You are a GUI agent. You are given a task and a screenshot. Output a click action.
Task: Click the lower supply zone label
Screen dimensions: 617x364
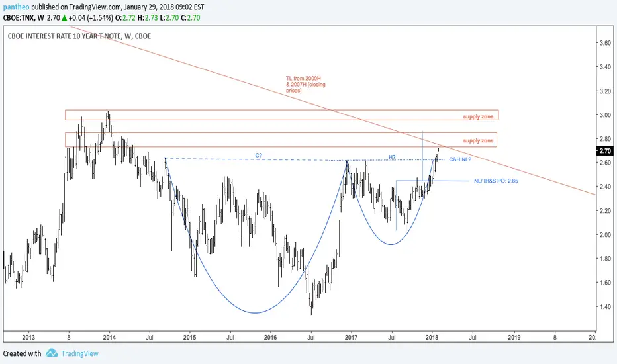click(478, 140)
